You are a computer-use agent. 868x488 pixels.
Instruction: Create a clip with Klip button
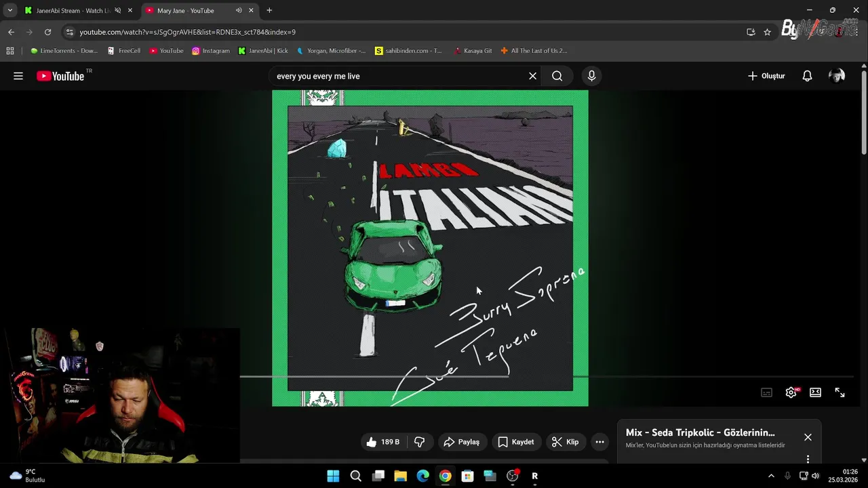tap(565, 442)
